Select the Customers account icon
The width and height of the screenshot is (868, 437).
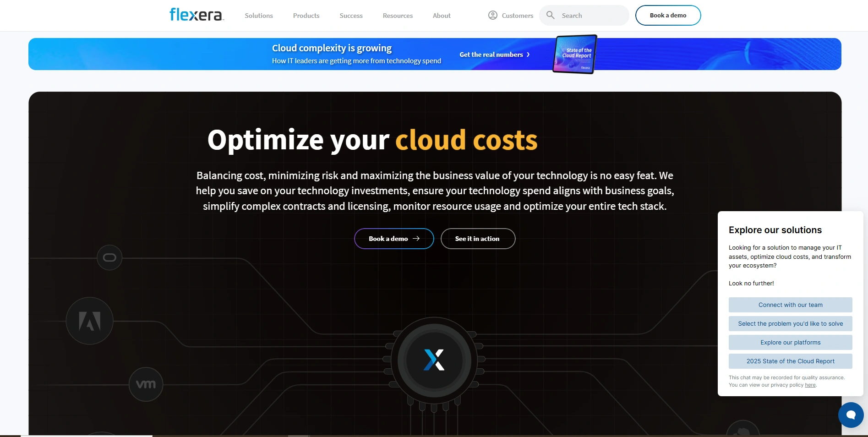(492, 15)
